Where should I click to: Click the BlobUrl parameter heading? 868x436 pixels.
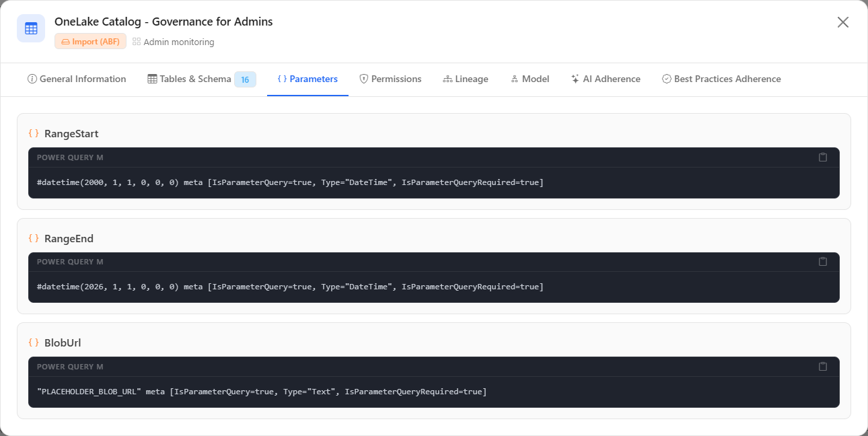coord(63,342)
